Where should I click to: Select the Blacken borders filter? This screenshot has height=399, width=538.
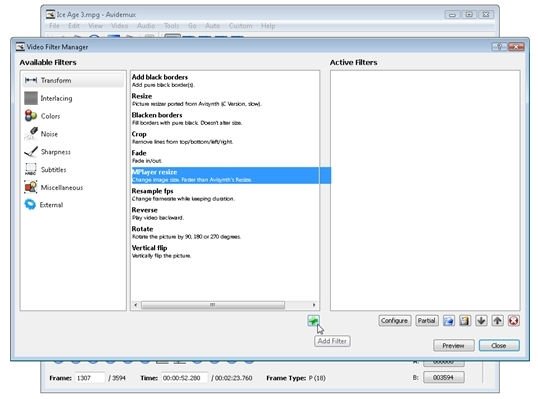[225, 118]
